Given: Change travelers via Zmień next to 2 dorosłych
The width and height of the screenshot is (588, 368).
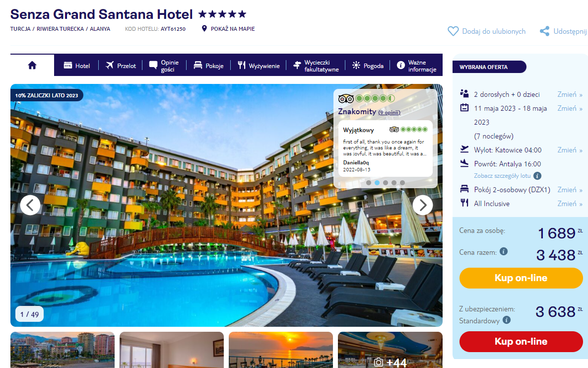Looking at the screenshot, I should coord(570,94).
